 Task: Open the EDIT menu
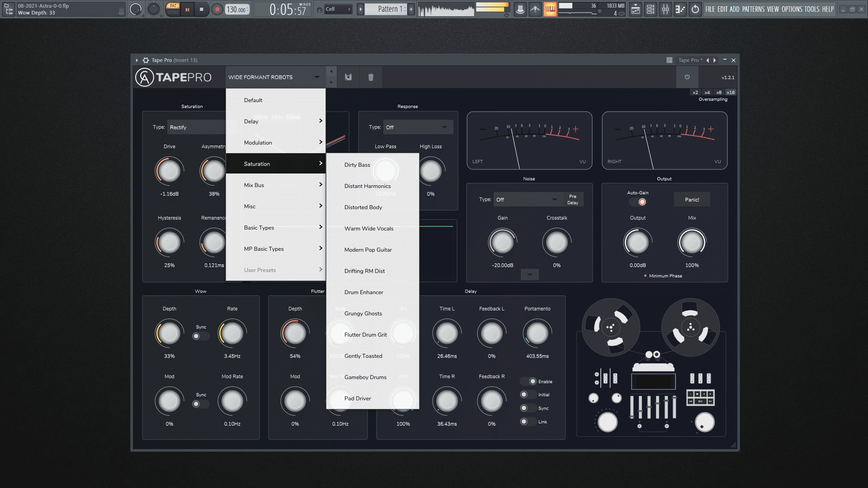click(723, 9)
